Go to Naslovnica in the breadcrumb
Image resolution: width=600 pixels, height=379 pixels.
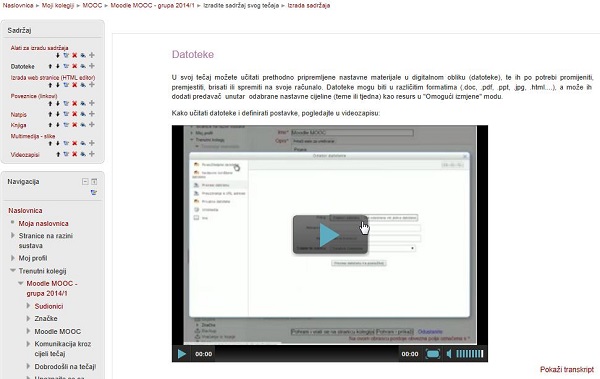[x=18, y=5]
